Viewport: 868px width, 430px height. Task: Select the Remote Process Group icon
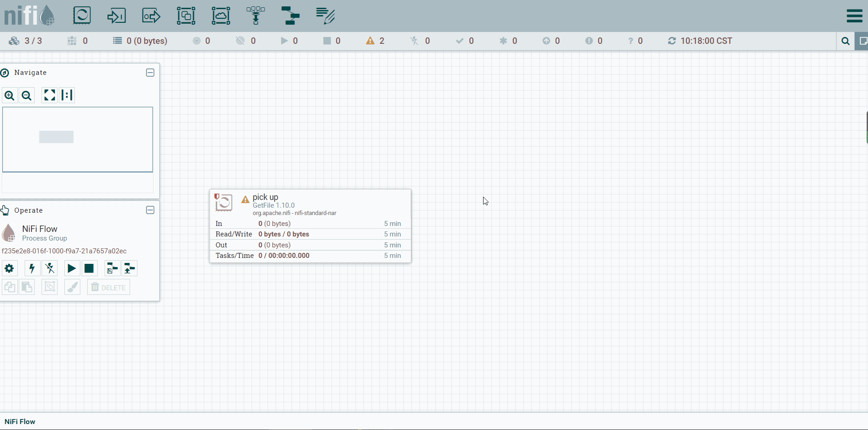point(221,16)
